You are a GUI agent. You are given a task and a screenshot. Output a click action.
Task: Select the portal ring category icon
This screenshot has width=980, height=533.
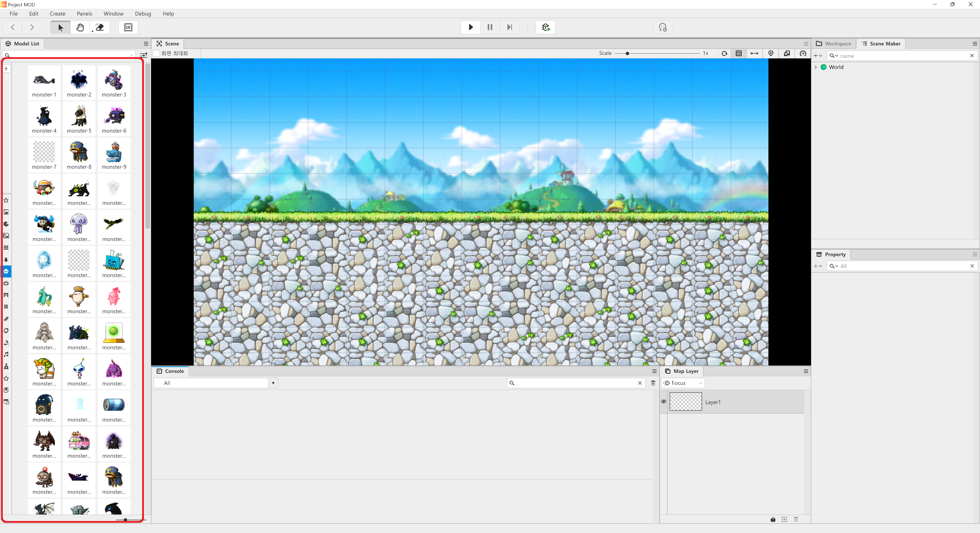6,331
